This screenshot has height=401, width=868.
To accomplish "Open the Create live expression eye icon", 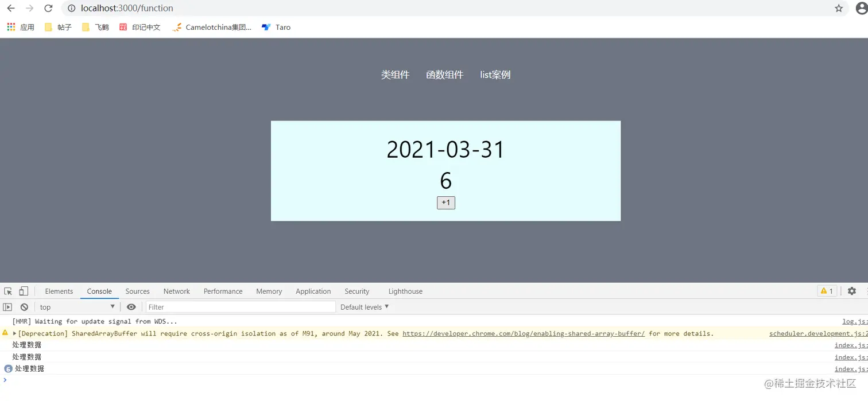I will tap(131, 307).
